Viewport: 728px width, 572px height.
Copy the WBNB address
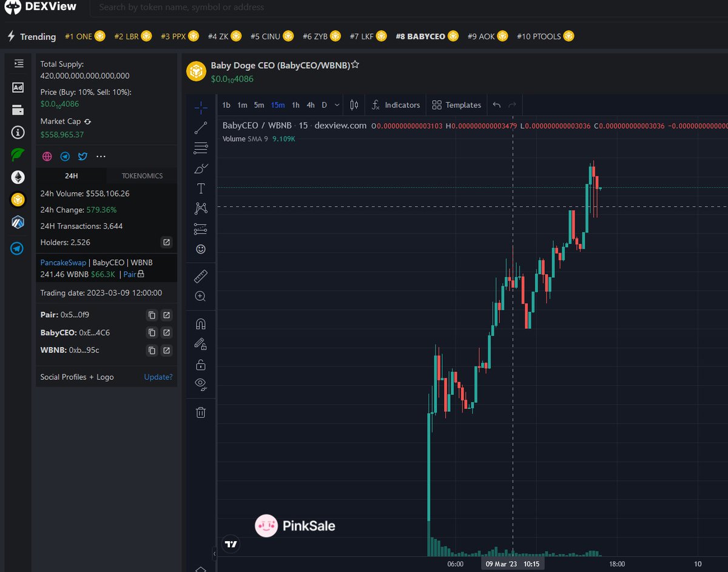coord(152,350)
